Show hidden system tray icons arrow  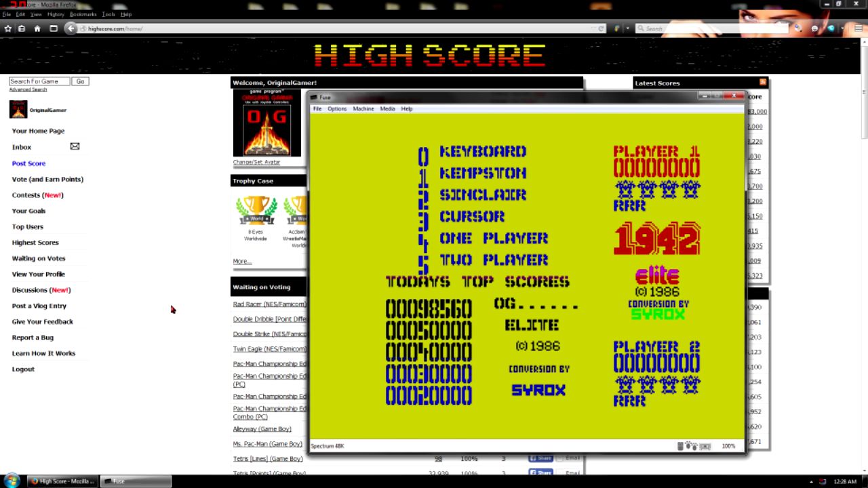811,481
